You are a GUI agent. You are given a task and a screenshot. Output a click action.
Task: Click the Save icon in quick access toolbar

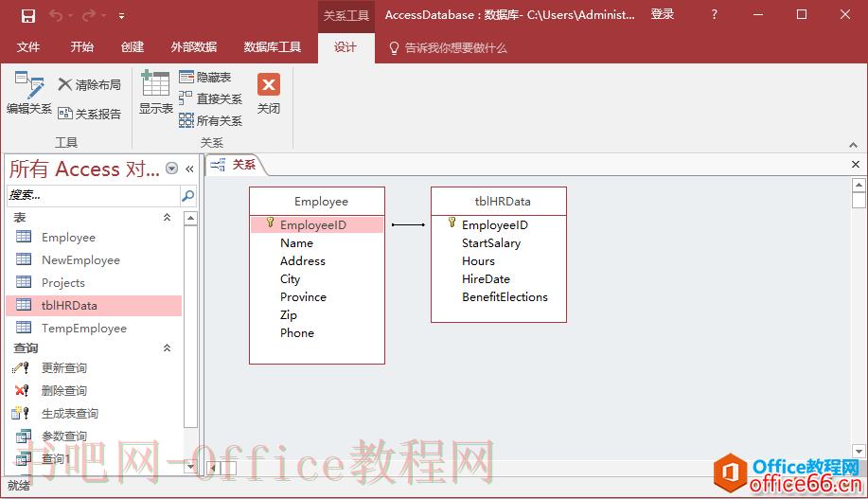pos(28,15)
